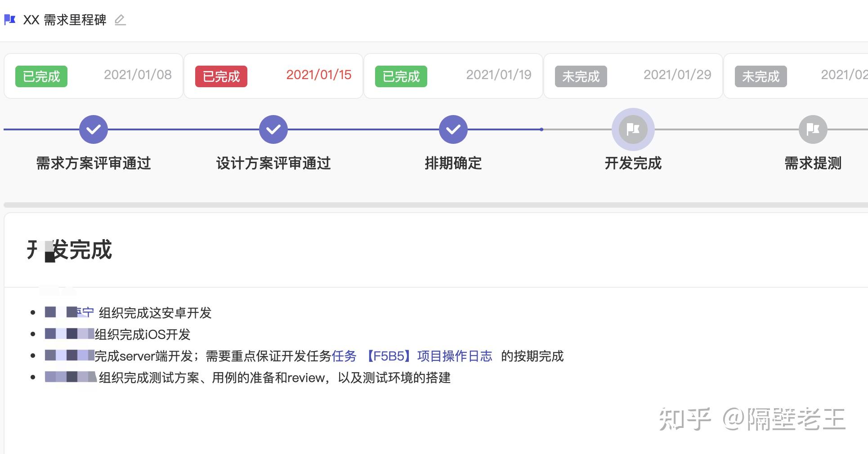
Task: Click the date 2021/01/29
Action: (x=677, y=75)
